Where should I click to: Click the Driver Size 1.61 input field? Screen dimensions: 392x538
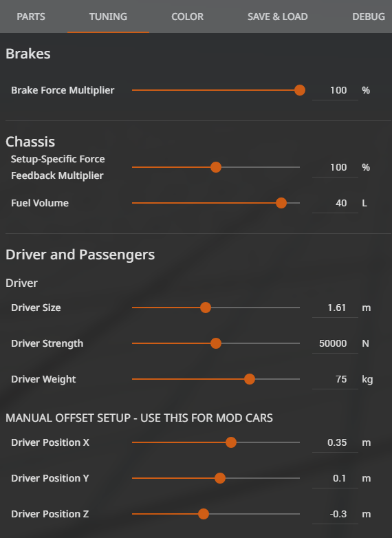coord(335,308)
